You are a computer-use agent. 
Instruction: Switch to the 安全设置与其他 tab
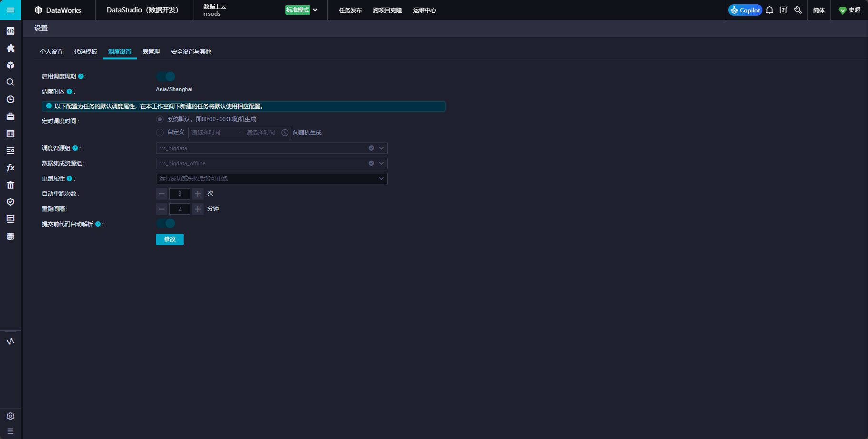pyautogui.click(x=191, y=52)
